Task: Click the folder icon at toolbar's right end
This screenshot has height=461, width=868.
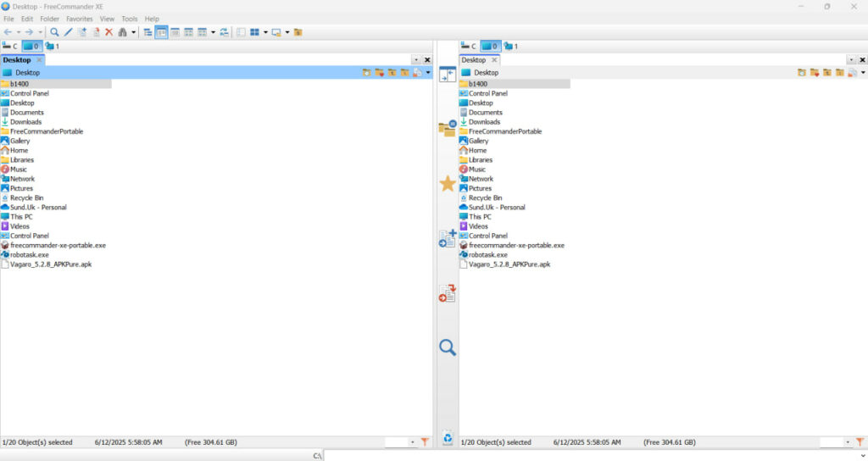Action: [x=298, y=32]
